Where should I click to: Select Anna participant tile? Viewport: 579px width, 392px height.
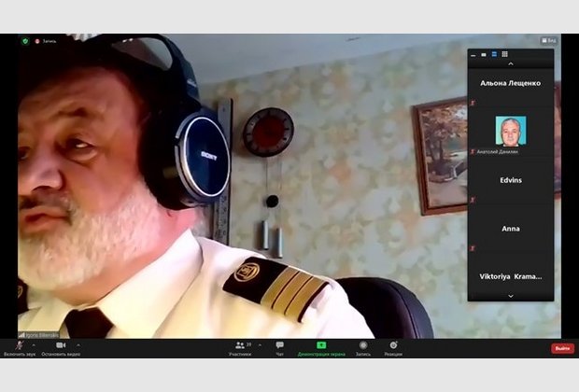coord(511,229)
